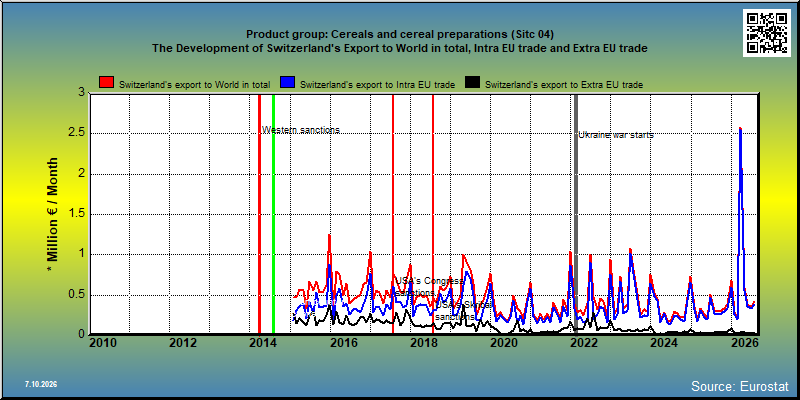Screen dimensions: 800x400
Task: Click y-axis value 0.5
Action: pyautogui.click(x=77, y=295)
